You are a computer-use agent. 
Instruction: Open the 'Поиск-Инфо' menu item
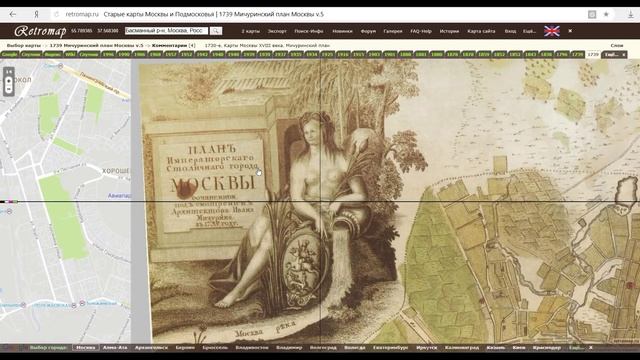pos(309,31)
